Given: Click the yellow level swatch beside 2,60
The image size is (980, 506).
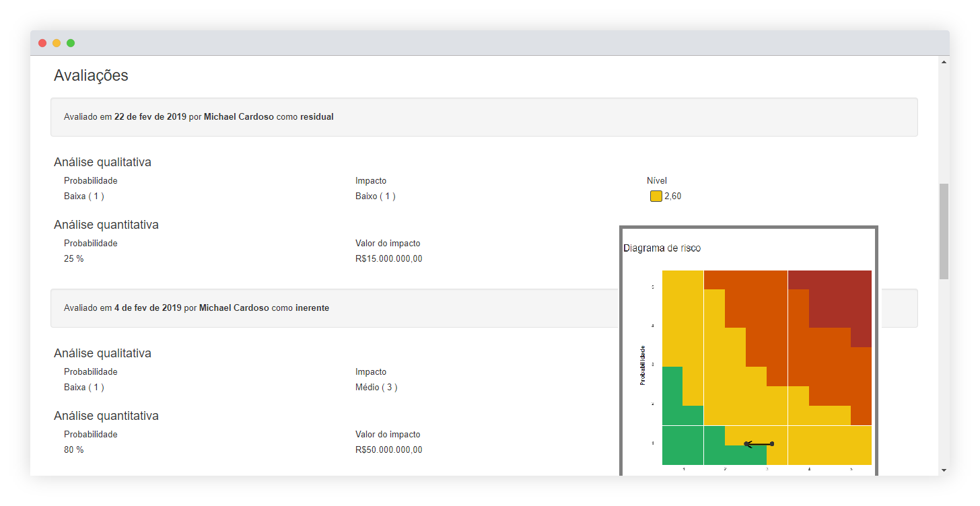Looking at the screenshot, I should [656, 196].
